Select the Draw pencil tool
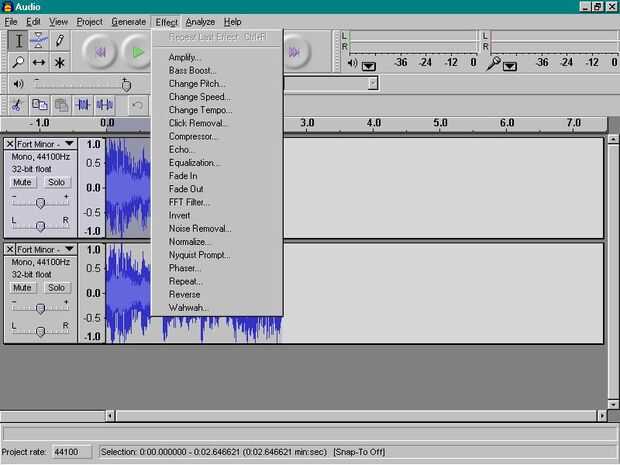Screen dimensions: 620x465 tap(60, 41)
